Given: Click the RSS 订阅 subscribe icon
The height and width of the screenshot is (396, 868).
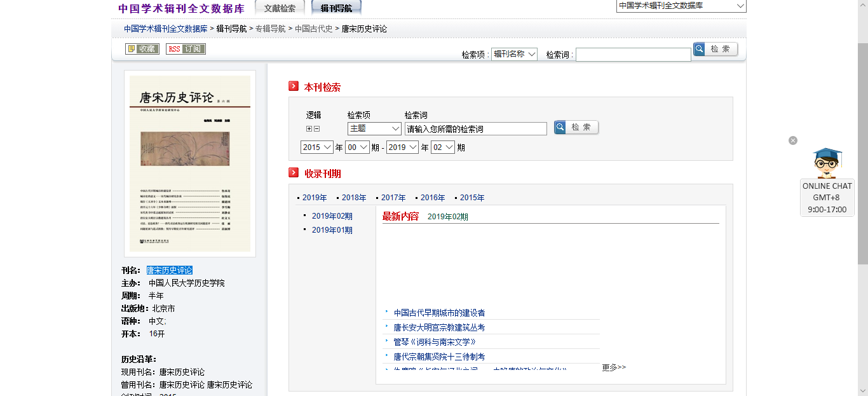Looking at the screenshot, I should (186, 49).
